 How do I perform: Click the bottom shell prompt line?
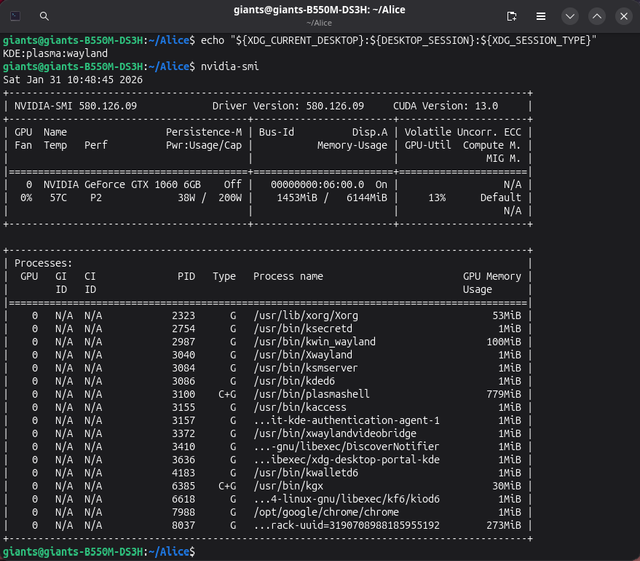click(x=99, y=552)
